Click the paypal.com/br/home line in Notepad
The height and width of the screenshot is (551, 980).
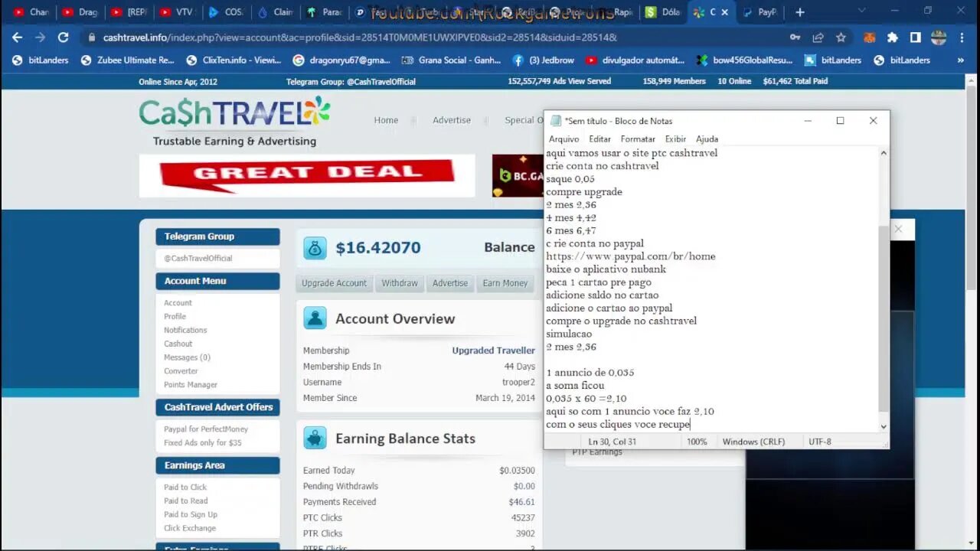(x=631, y=256)
